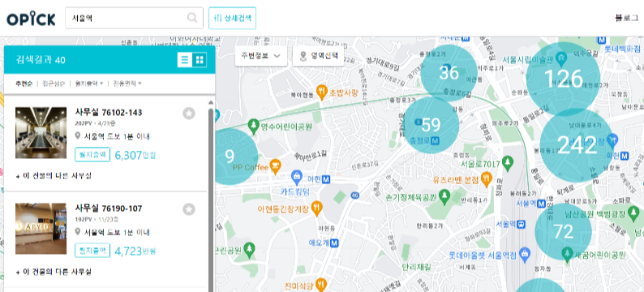644x292 pixels.
Task: Click the 회현 subway station icon
Action: [625, 156]
